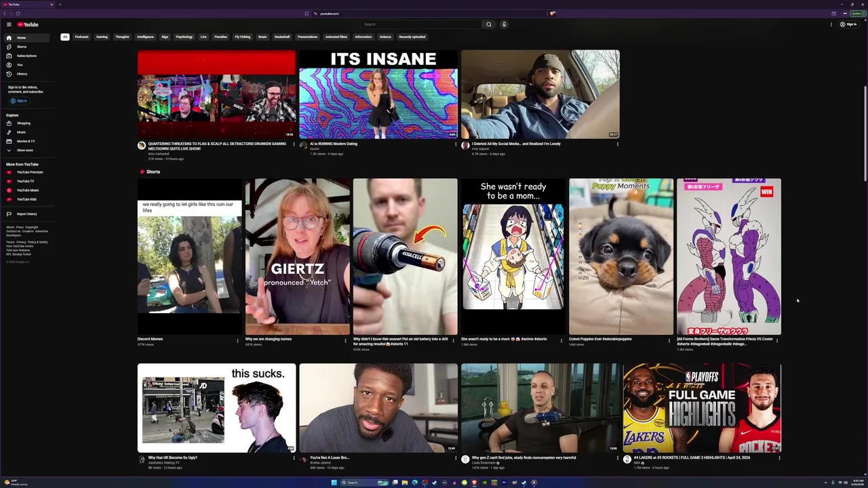Open Report history in sidebar

click(25, 213)
